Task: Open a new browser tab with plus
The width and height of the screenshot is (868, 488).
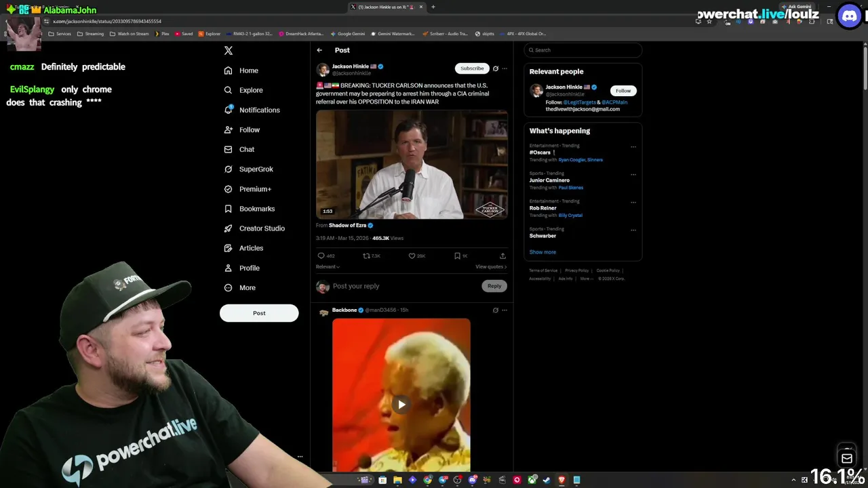Action: 433,7
